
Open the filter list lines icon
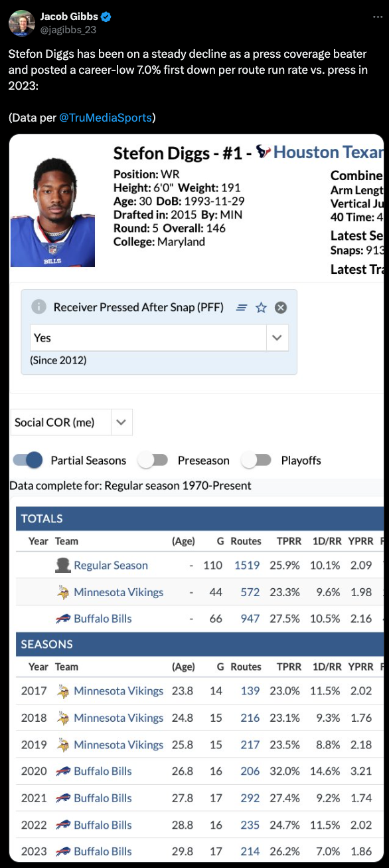pyautogui.click(x=242, y=308)
